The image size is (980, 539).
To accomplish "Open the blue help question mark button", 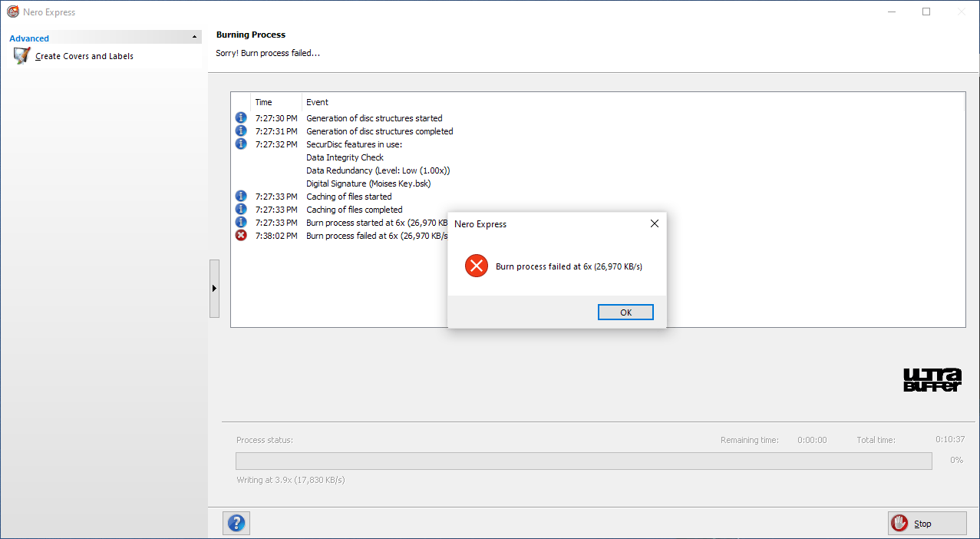I will [x=236, y=524].
